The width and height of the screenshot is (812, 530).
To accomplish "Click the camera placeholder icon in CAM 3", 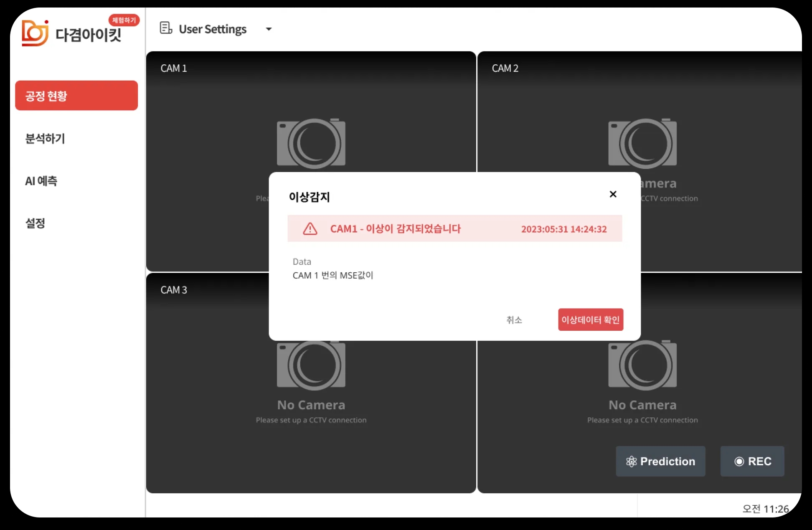I will pyautogui.click(x=311, y=365).
